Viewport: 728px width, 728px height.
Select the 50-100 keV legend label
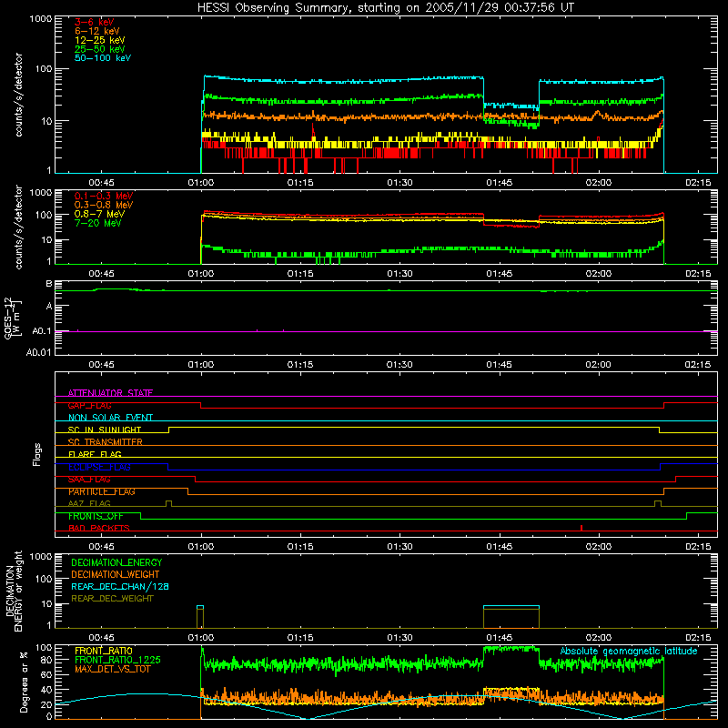pos(102,58)
